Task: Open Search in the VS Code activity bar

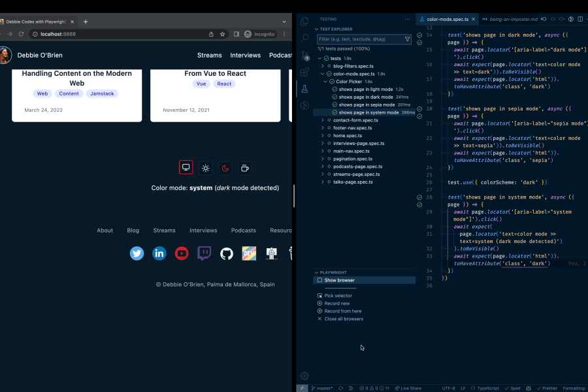Action: [304, 38]
